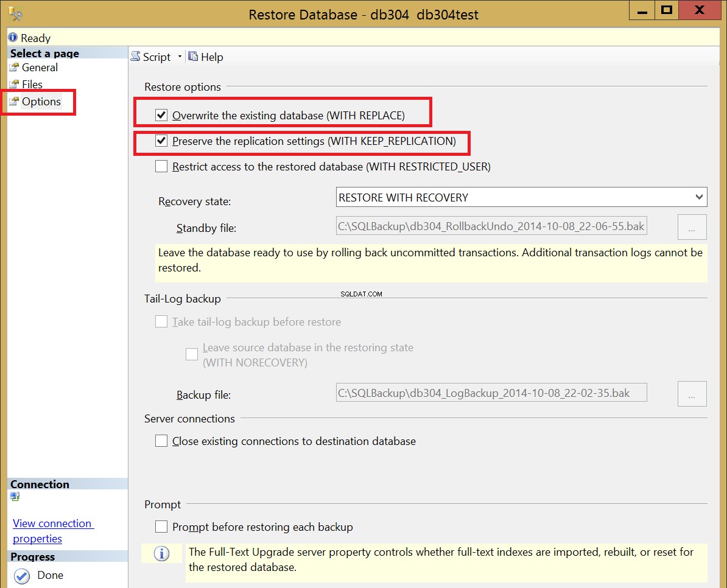727x588 pixels.
Task: Toggle Take tail-log backup before restore
Action: pyautogui.click(x=161, y=321)
